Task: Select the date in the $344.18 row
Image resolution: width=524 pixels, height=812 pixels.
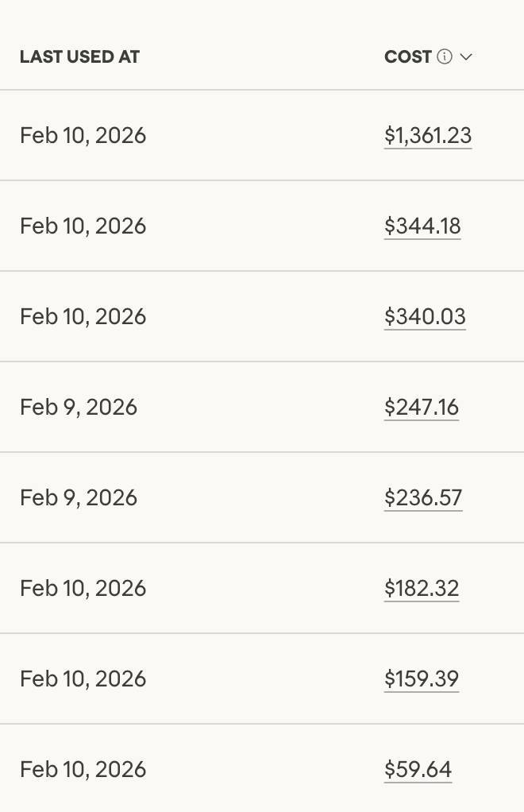Action: 83,226
